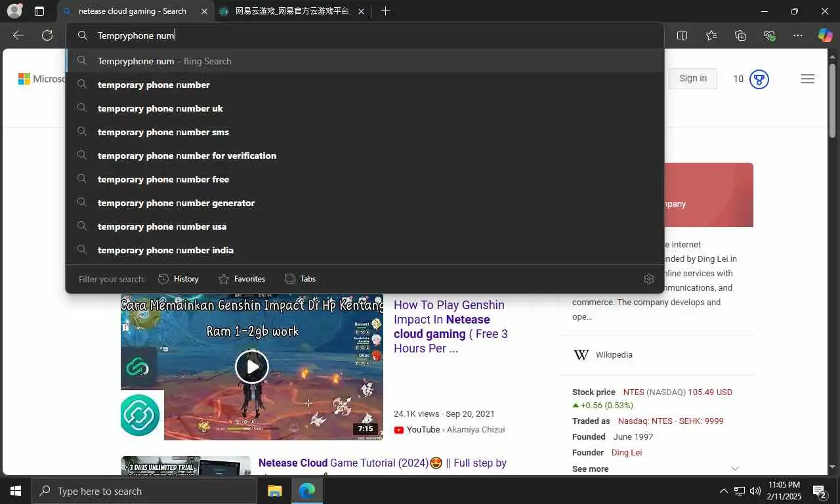Open network status tray icon
The image size is (840, 504).
pos(740,491)
